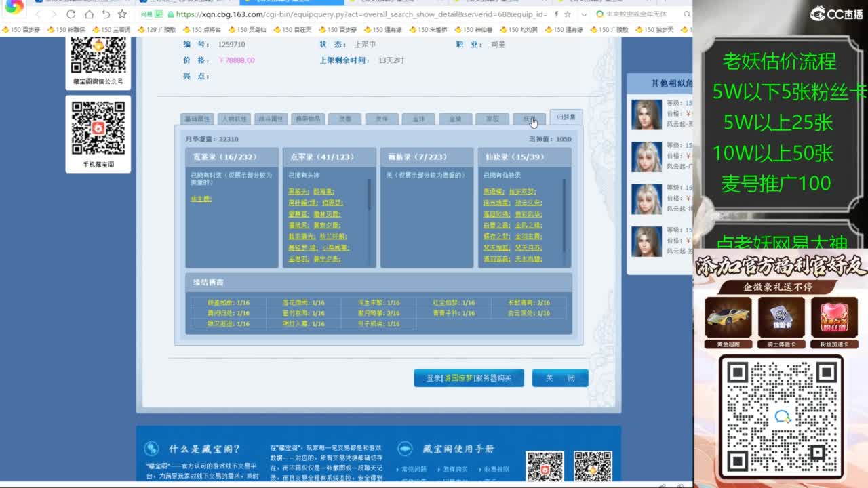Open the '150 独步天' bookmark

coord(655,30)
